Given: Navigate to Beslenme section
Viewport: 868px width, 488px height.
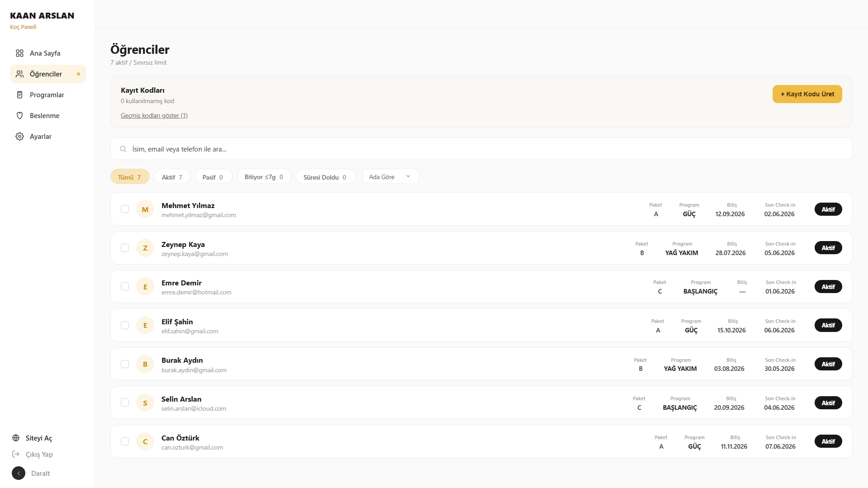Looking at the screenshot, I should (x=48, y=116).
